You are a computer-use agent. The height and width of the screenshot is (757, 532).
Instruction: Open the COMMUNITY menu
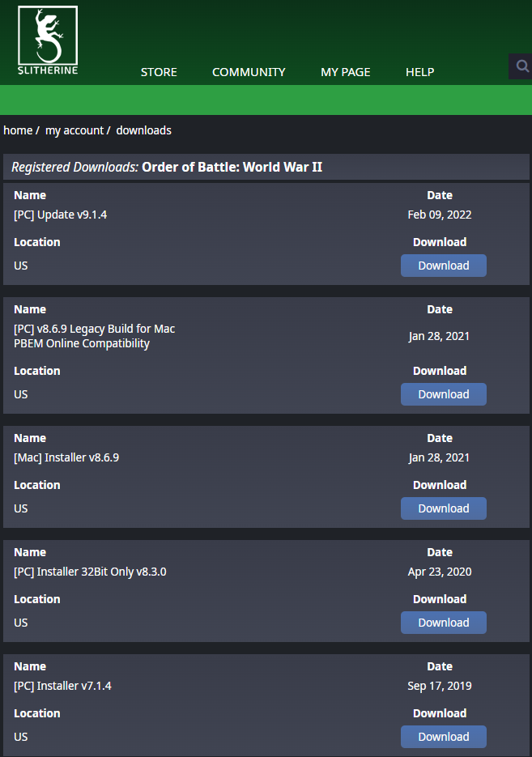(x=249, y=72)
